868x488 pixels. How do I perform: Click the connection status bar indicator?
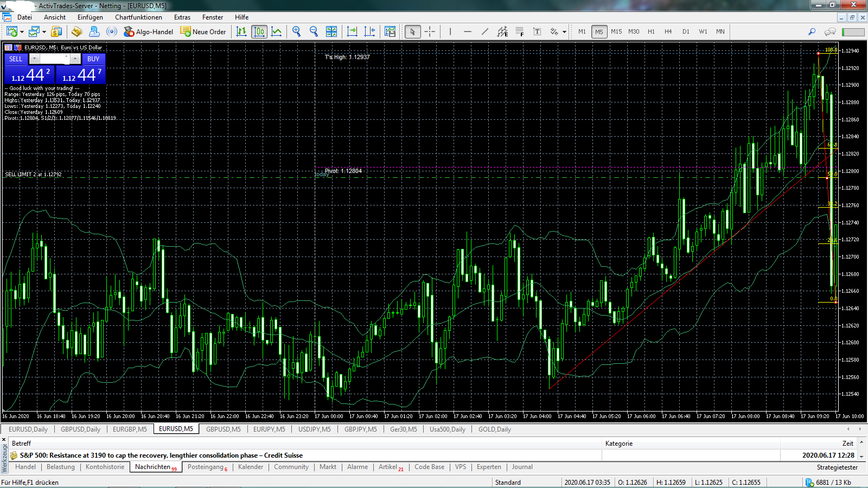[x=828, y=482]
